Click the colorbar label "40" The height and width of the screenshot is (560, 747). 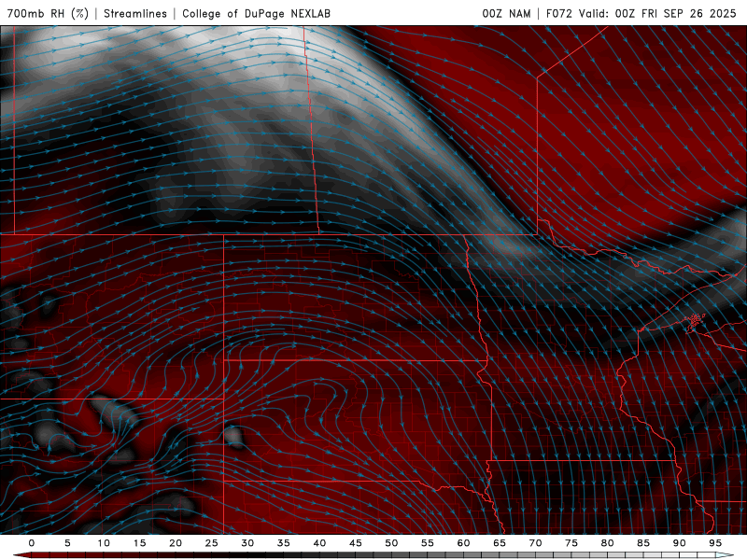click(319, 543)
